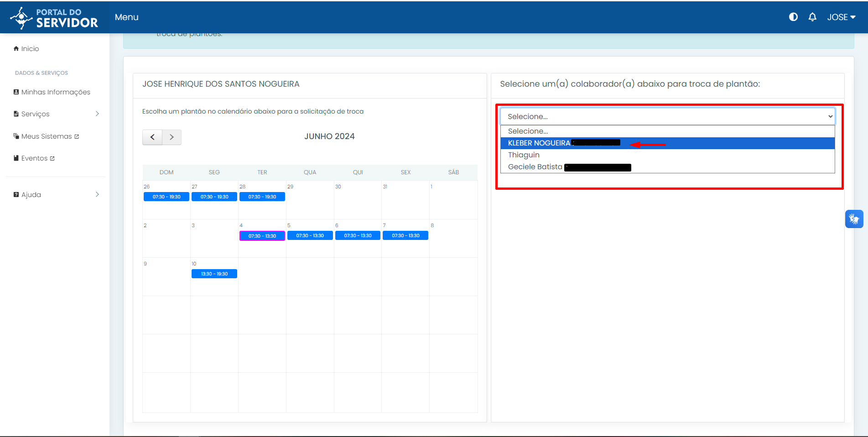Click day 8 cell in calendar
Viewport: 868px width, 437px height.
point(453,238)
